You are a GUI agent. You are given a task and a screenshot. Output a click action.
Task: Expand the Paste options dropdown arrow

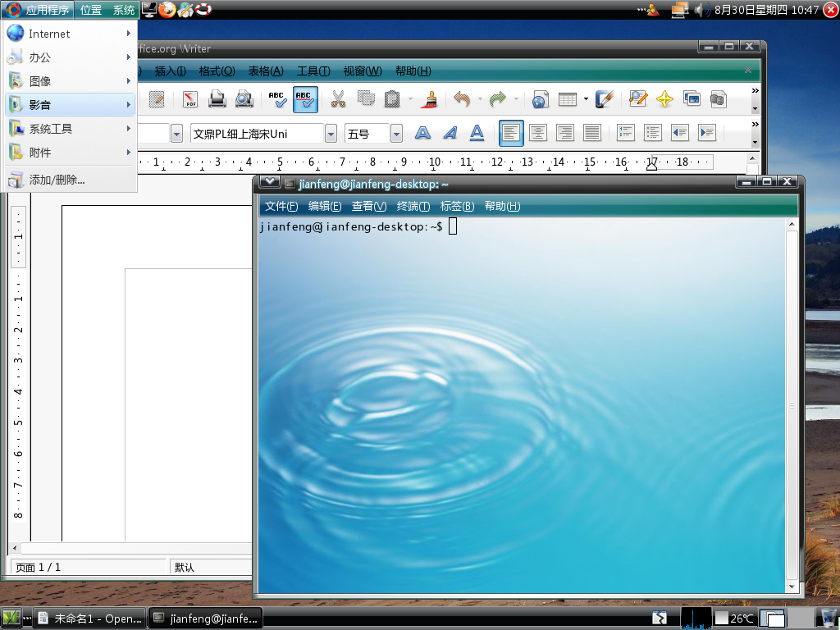pos(410,99)
